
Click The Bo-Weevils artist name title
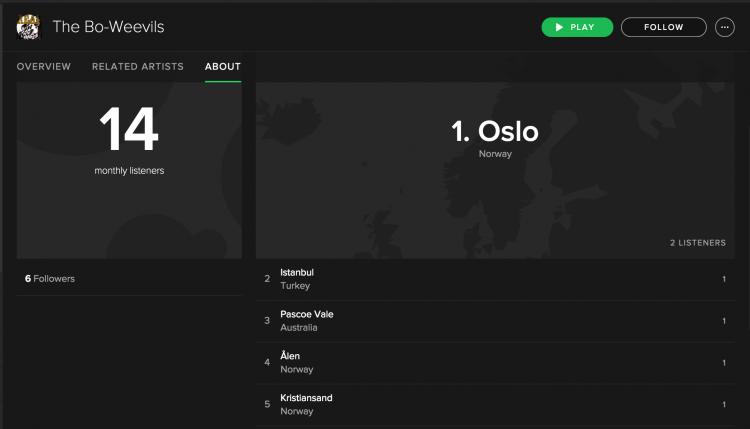coord(108,27)
